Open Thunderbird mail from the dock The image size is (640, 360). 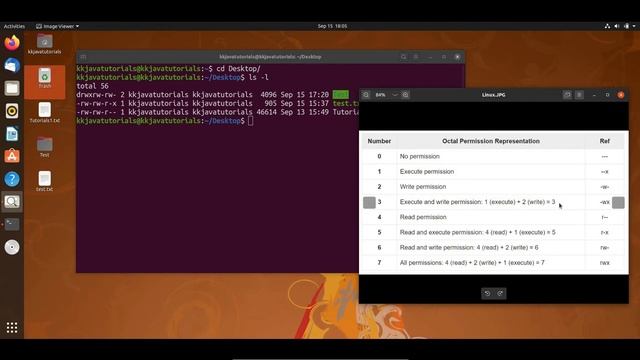tap(12, 65)
